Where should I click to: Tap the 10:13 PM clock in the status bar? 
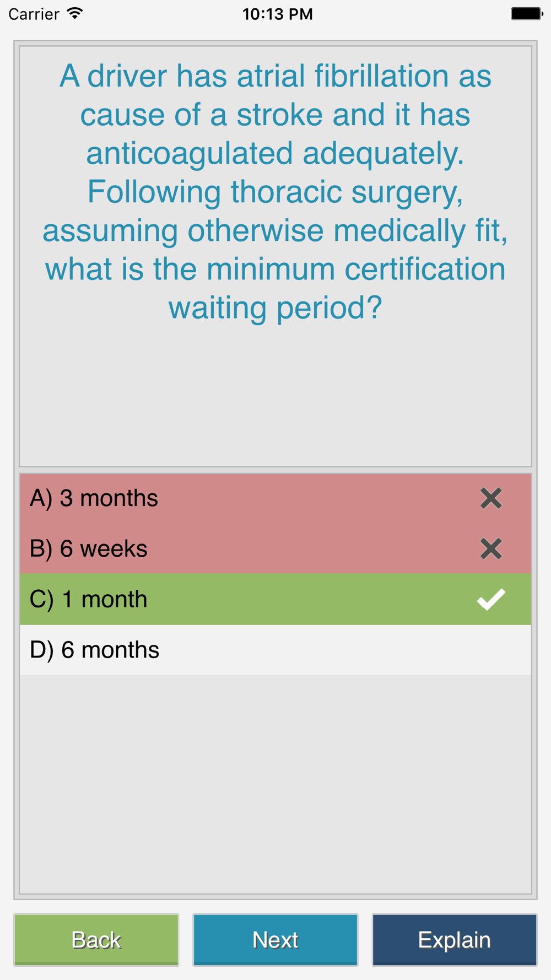click(x=278, y=14)
